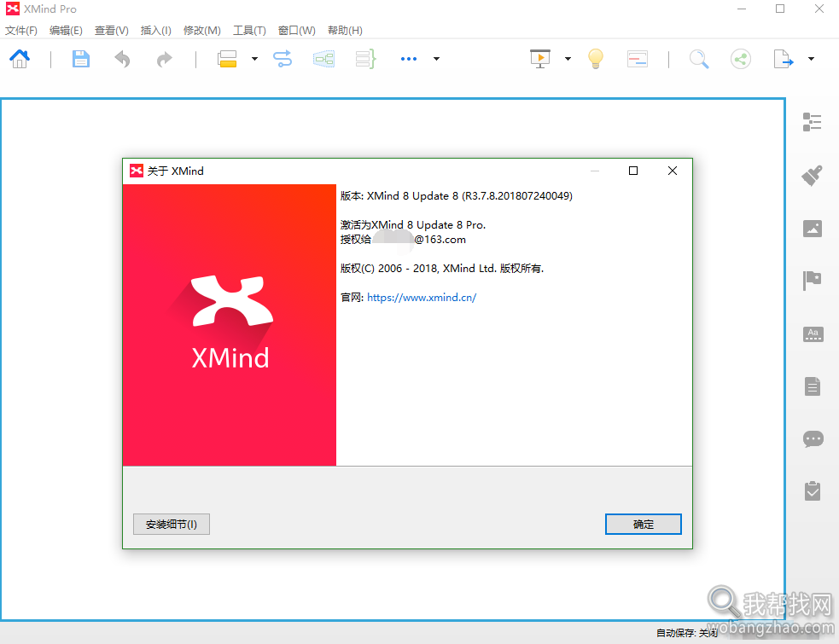Open Image panel in sidebar

coord(813,229)
